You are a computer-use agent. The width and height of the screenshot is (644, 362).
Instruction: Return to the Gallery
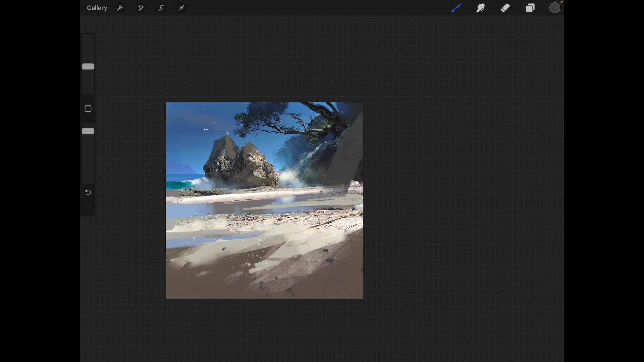[x=97, y=8]
